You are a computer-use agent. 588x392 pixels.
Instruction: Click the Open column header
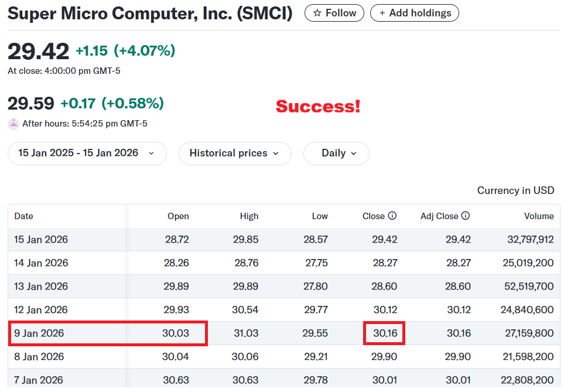point(178,216)
